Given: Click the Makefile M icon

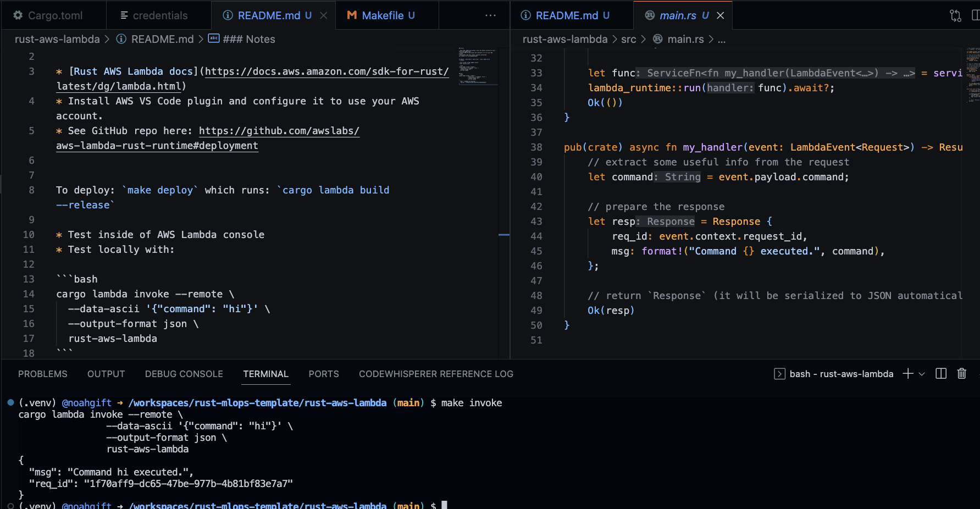Looking at the screenshot, I should (352, 15).
